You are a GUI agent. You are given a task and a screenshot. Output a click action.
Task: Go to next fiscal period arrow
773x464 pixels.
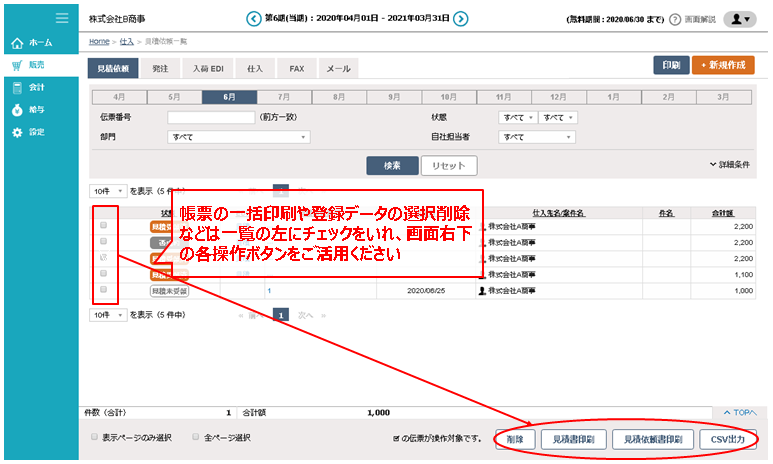(x=462, y=19)
